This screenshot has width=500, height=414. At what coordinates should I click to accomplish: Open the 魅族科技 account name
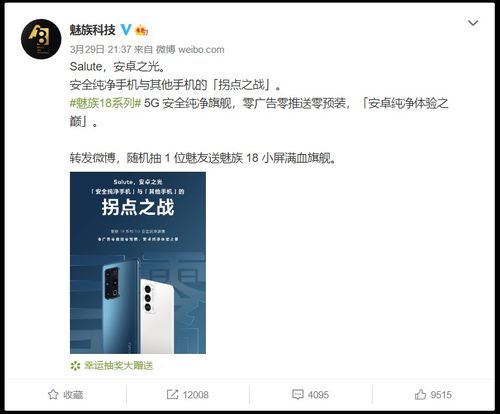click(x=92, y=30)
